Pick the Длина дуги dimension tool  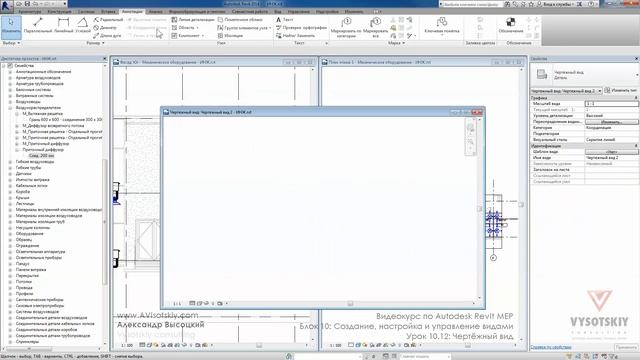(107, 36)
